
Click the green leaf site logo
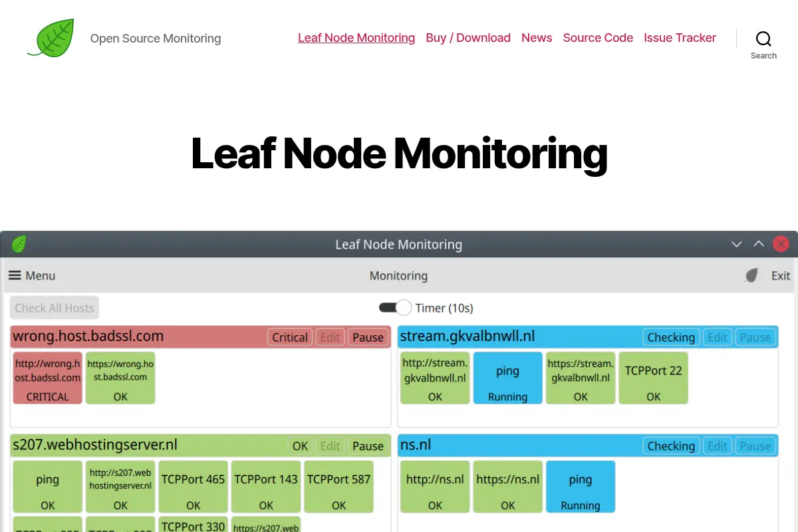pyautogui.click(x=51, y=38)
